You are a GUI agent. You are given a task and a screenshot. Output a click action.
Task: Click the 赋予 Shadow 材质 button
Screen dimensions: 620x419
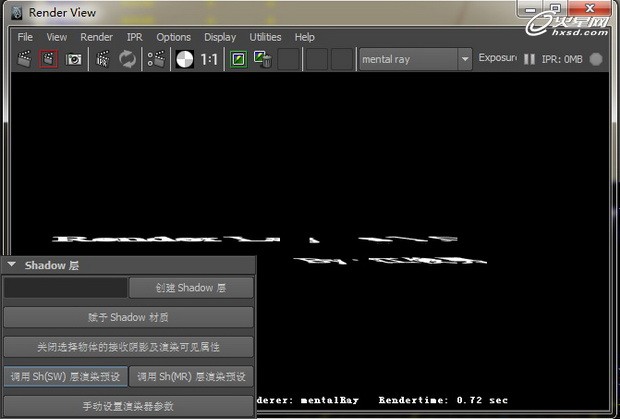[129, 317]
